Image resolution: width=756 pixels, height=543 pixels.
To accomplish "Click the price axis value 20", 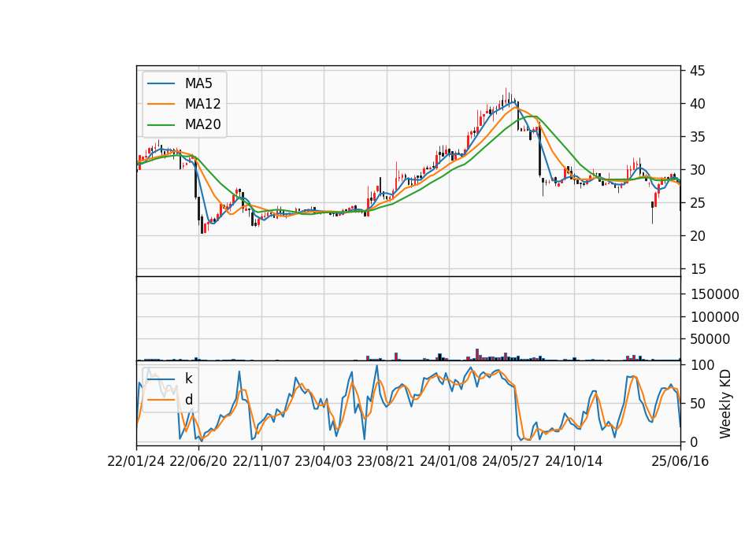I will [x=698, y=235].
